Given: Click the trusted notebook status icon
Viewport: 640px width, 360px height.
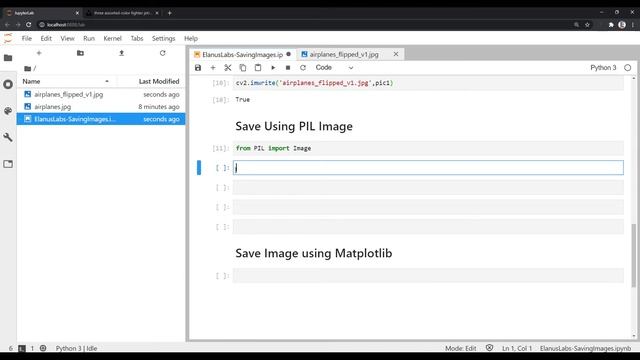Looking at the screenshot, I should (489, 348).
